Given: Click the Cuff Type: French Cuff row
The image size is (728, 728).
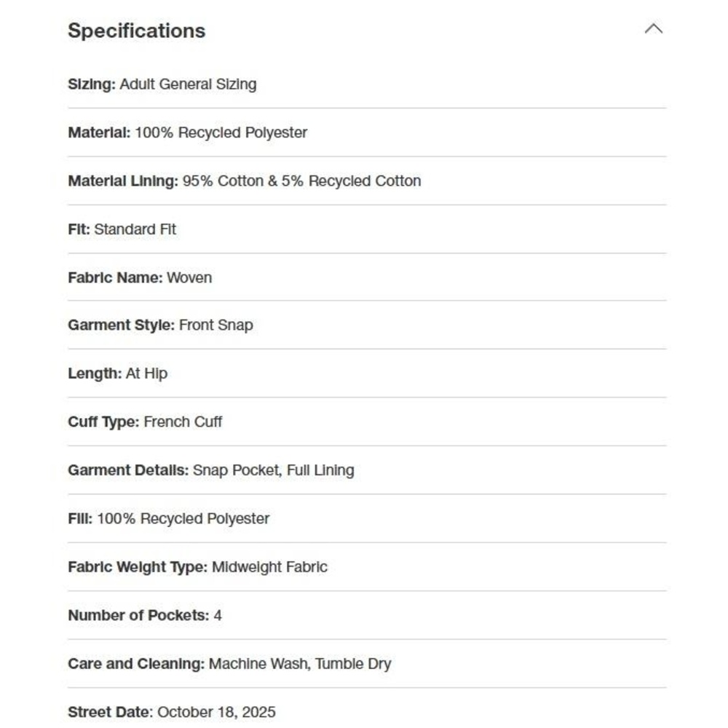Looking at the screenshot, I should pyautogui.click(x=367, y=422).
